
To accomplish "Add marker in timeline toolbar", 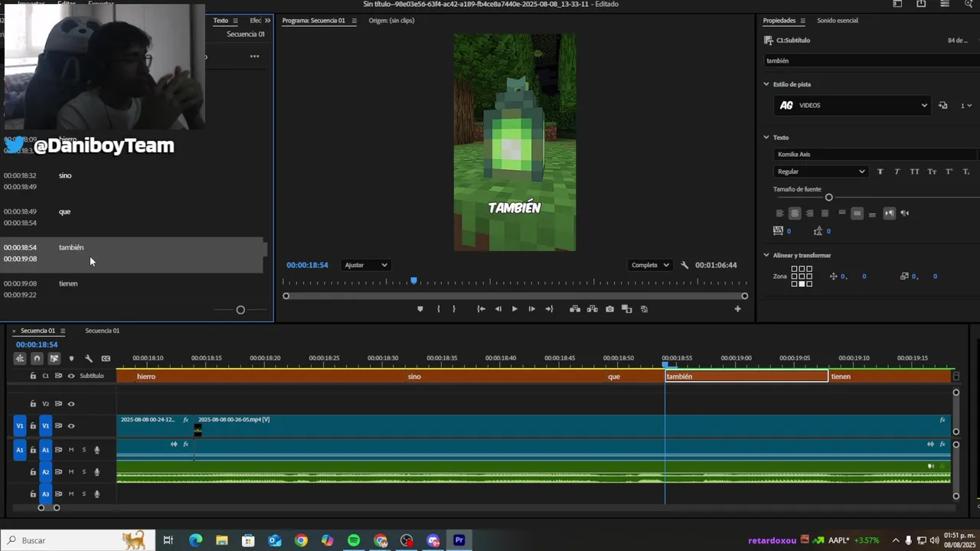I will [71, 358].
